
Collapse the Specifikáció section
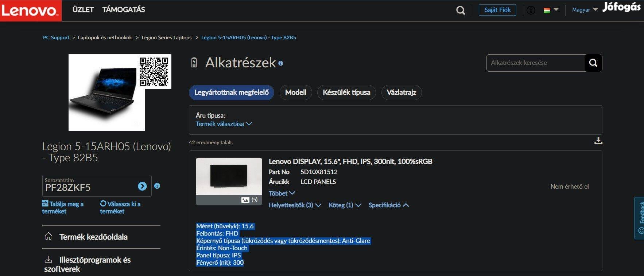(389, 205)
